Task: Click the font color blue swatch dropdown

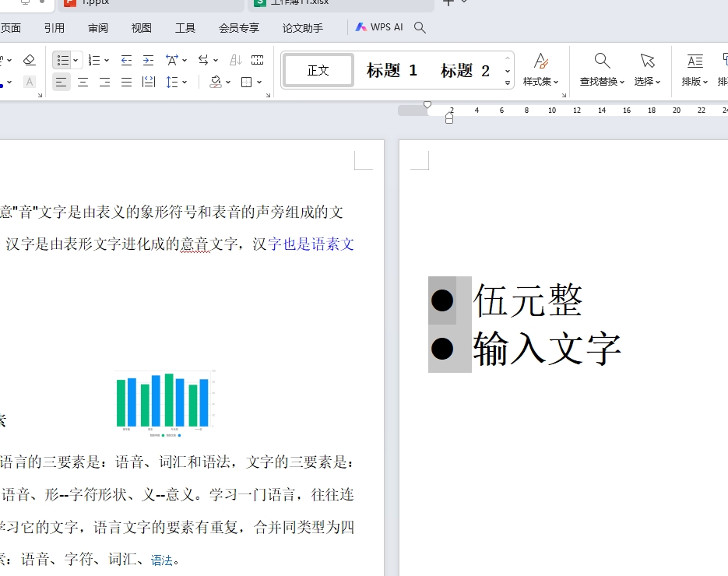Action: [x=9, y=83]
